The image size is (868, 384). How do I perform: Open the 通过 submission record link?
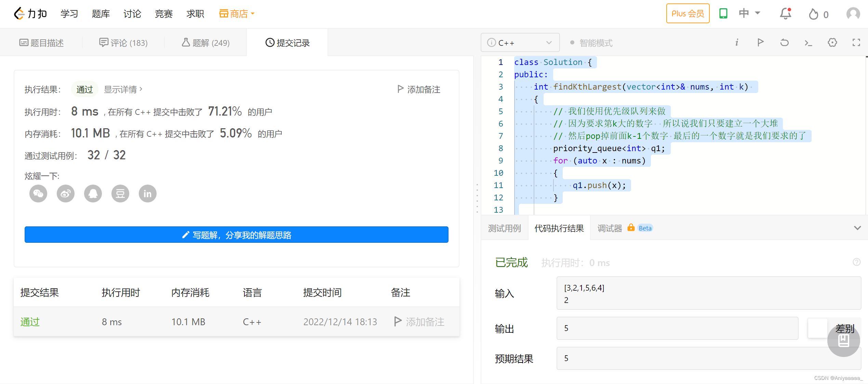30,322
